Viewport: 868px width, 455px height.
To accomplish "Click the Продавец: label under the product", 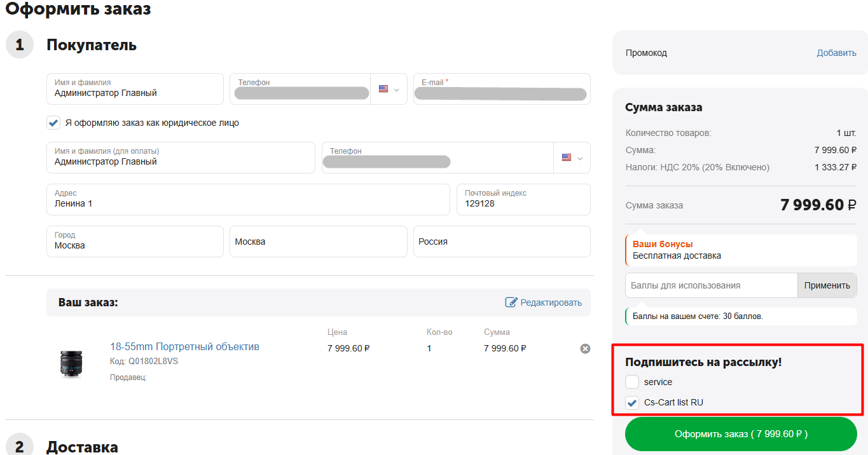I will (128, 377).
